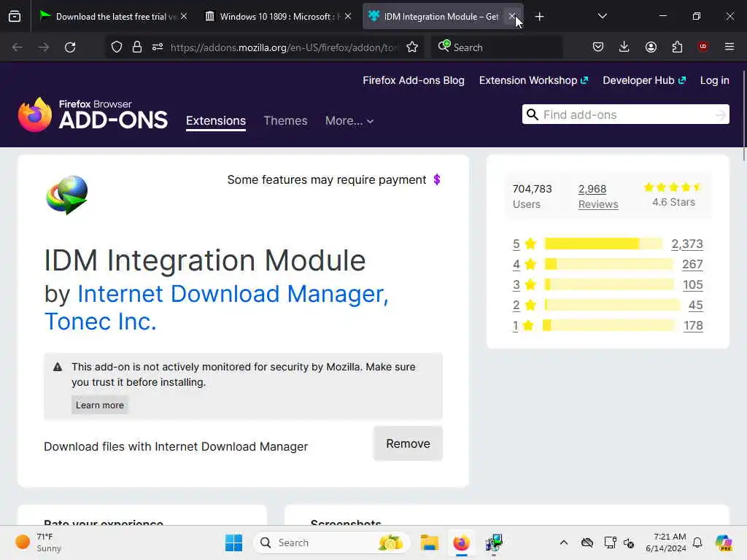Expand the More... dropdown menu

click(x=349, y=121)
